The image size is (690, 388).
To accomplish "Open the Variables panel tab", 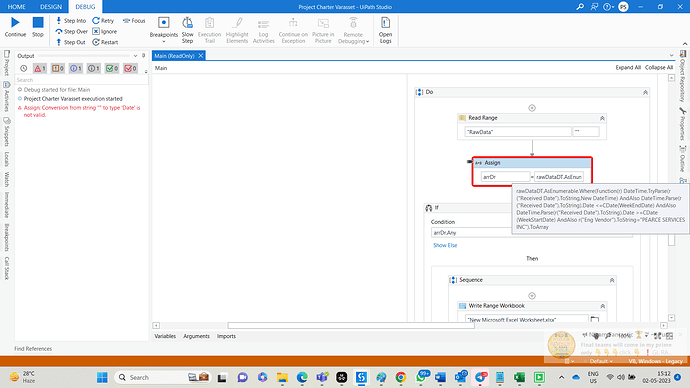I will [x=165, y=336].
